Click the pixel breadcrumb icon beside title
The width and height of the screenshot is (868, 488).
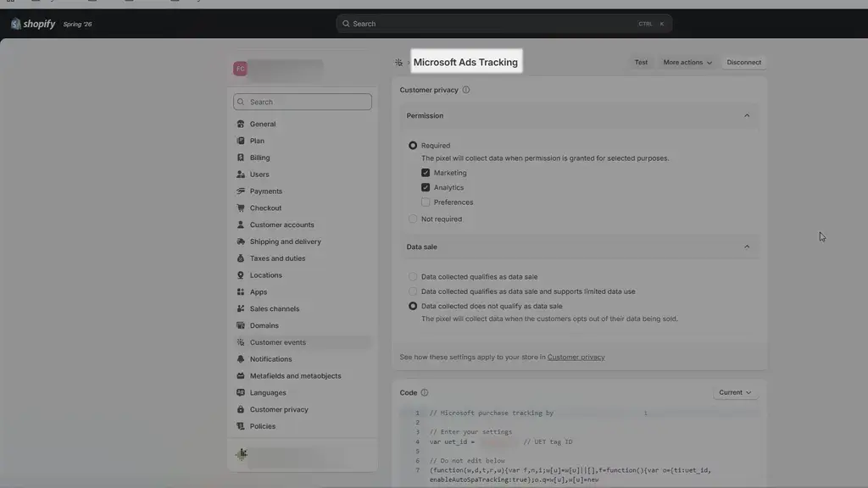398,63
